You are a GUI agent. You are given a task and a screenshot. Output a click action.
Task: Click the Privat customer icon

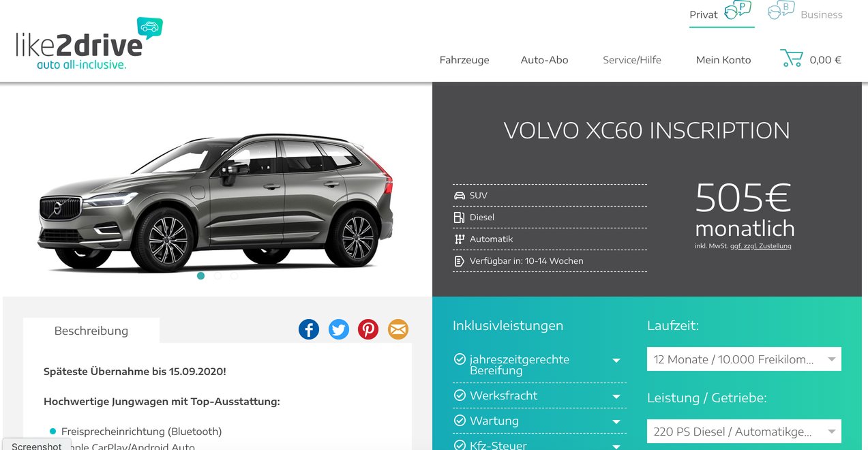point(737,10)
